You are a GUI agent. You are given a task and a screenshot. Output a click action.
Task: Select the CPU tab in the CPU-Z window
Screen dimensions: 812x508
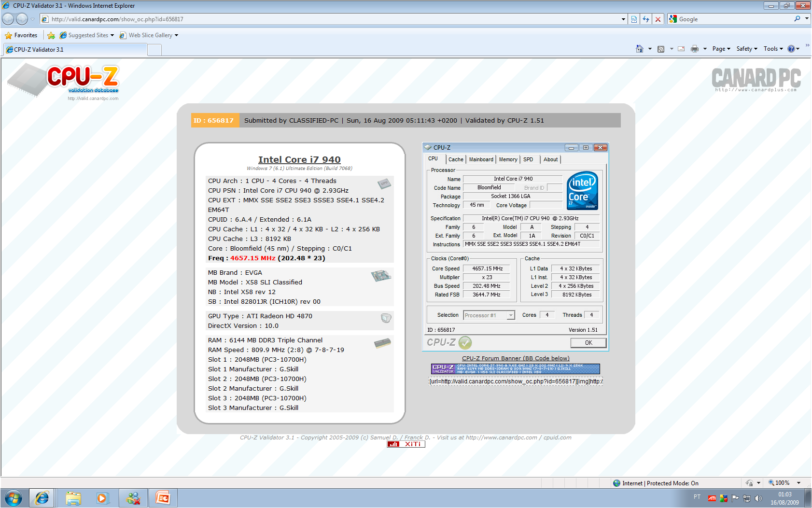coord(433,159)
